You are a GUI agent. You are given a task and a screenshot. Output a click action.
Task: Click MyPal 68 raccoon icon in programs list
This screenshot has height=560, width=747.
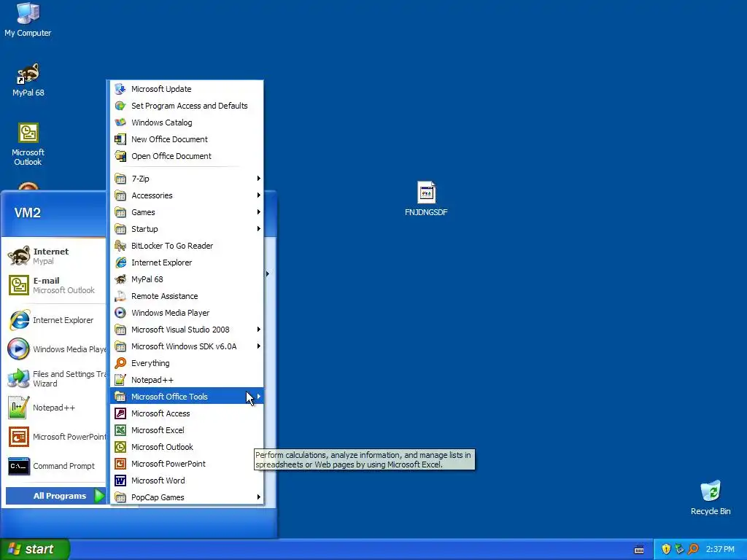pyautogui.click(x=120, y=279)
